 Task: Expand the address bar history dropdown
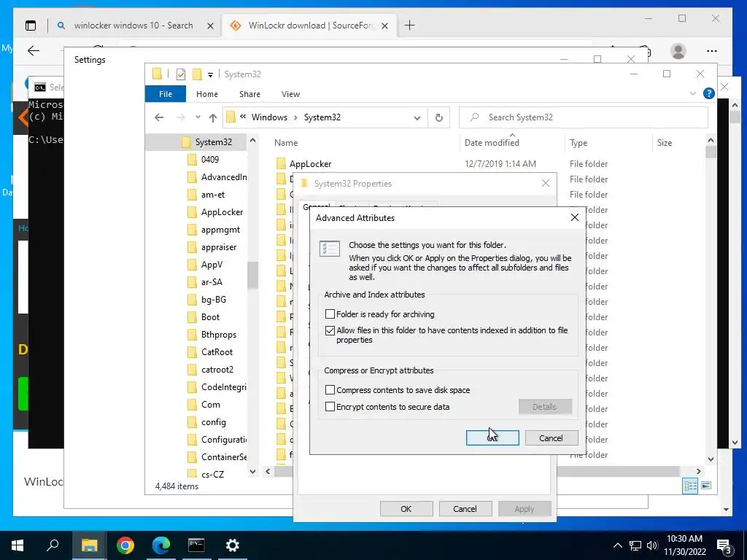click(x=417, y=117)
